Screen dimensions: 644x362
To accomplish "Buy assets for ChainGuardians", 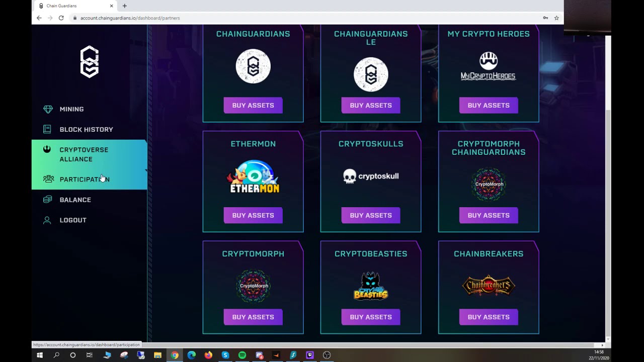I will point(253,105).
